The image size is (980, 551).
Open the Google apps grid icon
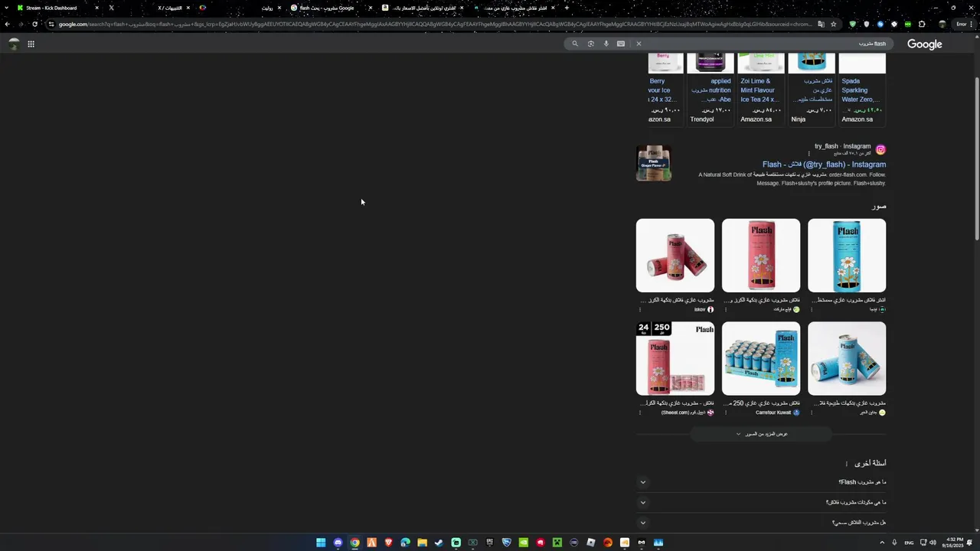tap(31, 44)
